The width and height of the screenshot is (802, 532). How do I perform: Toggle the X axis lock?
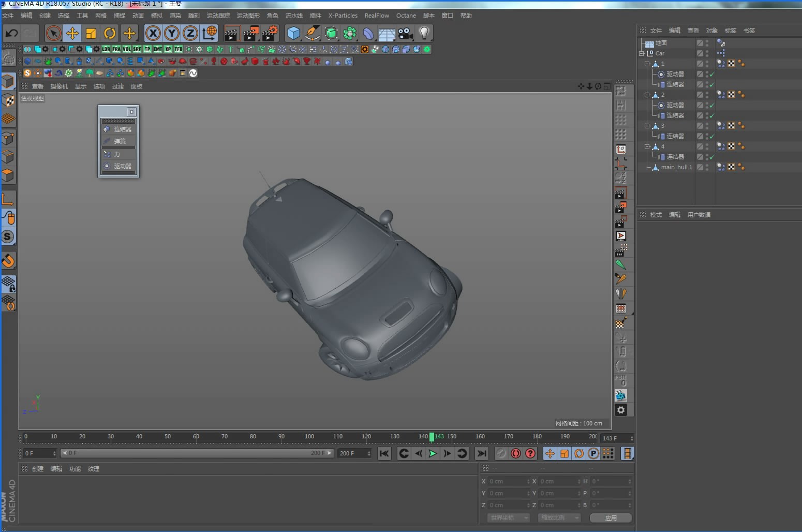153,34
